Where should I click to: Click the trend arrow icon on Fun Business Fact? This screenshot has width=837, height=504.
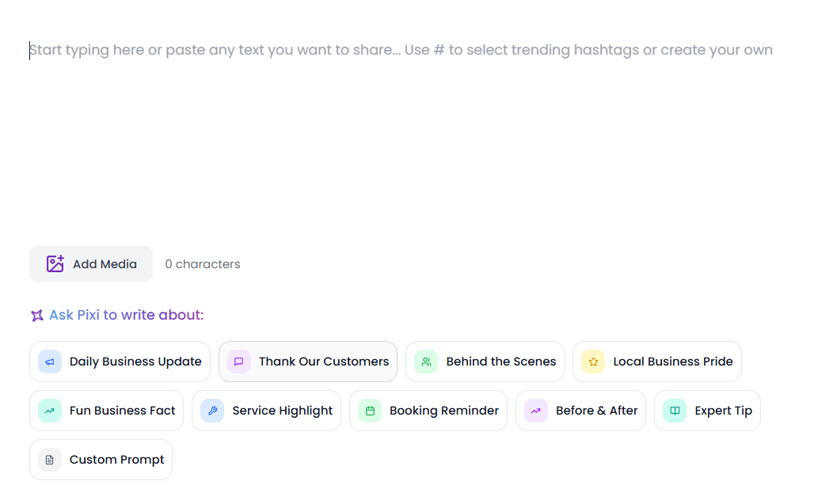(50, 411)
